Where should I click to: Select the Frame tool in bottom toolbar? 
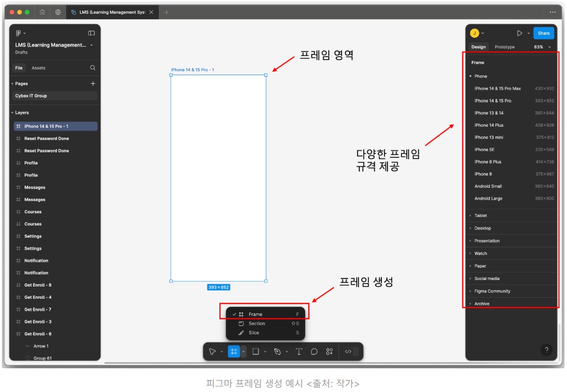click(234, 352)
